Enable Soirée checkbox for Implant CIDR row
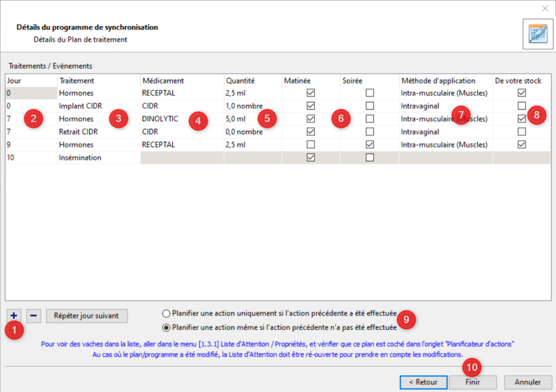 click(x=370, y=105)
